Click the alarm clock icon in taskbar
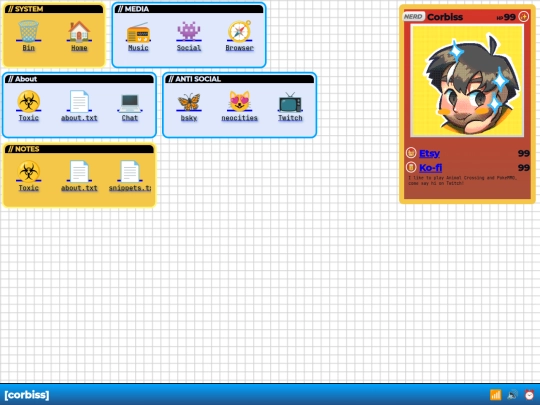540x405 pixels. 529,395
